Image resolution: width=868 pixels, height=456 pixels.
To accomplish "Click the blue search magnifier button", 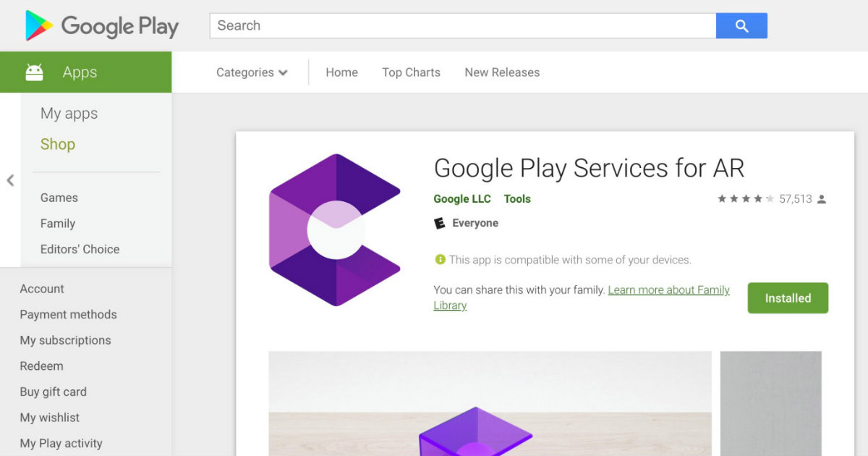I will pos(741,26).
